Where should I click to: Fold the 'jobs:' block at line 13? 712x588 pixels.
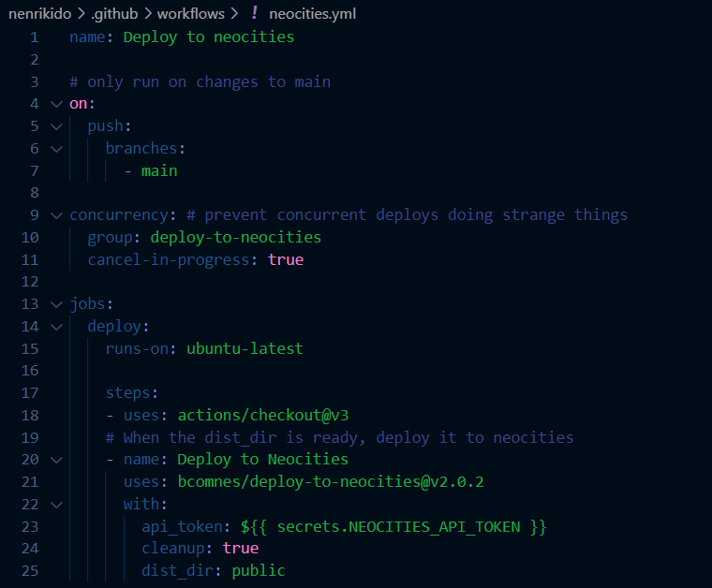[x=56, y=304]
